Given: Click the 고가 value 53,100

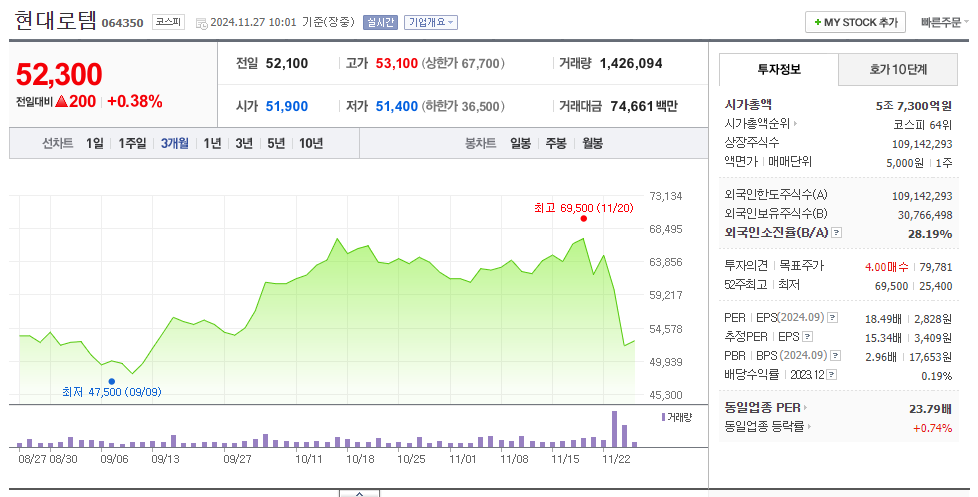Looking at the screenshot, I should 397,64.
